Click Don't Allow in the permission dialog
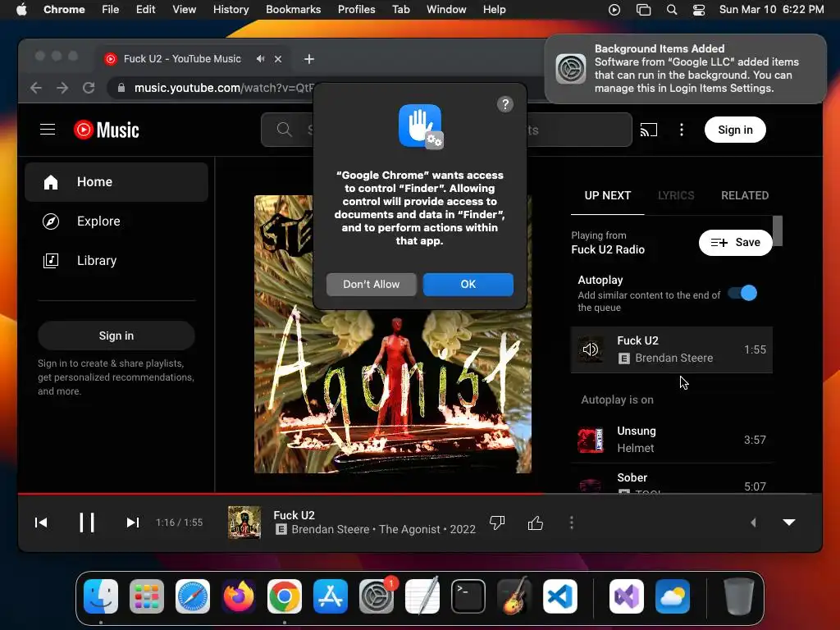 [x=372, y=285]
